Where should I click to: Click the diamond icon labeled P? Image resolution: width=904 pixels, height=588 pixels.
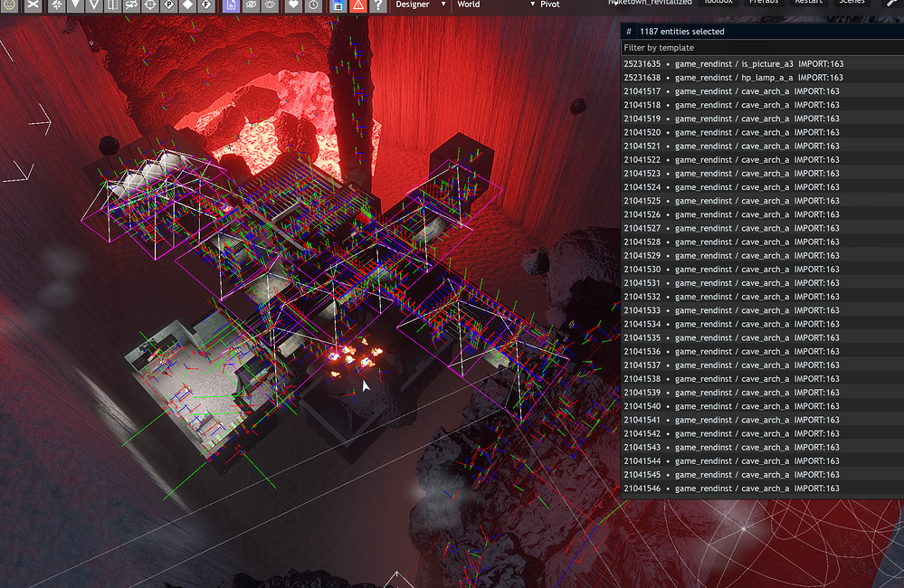(169, 5)
